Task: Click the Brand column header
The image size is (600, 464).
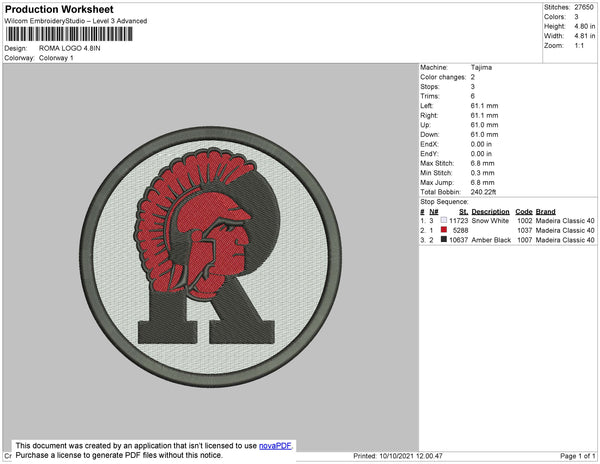Action: [x=545, y=212]
